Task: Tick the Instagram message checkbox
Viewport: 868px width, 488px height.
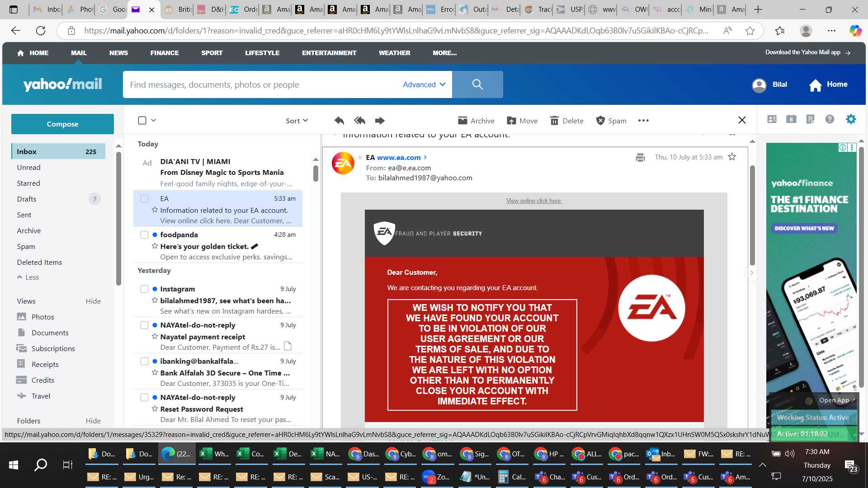Action: [x=144, y=289]
